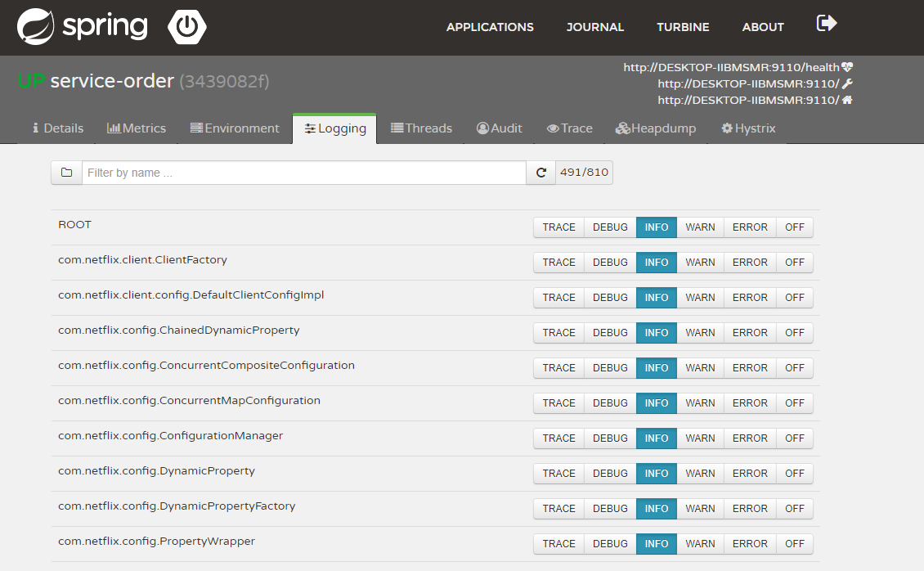The width and height of the screenshot is (924, 571).
Task: Switch to the Metrics tab
Action: (x=137, y=128)
